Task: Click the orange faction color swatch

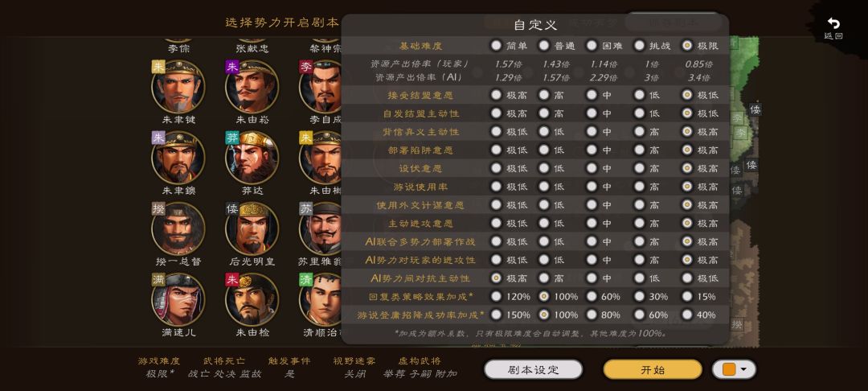Action: click(x=728, y=369)
